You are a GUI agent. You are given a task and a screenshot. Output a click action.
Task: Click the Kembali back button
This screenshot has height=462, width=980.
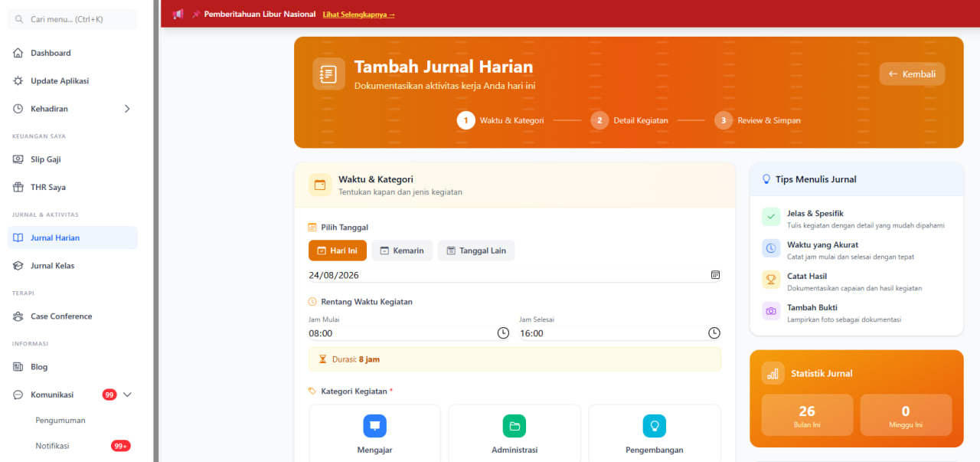[x=912, y=74]
